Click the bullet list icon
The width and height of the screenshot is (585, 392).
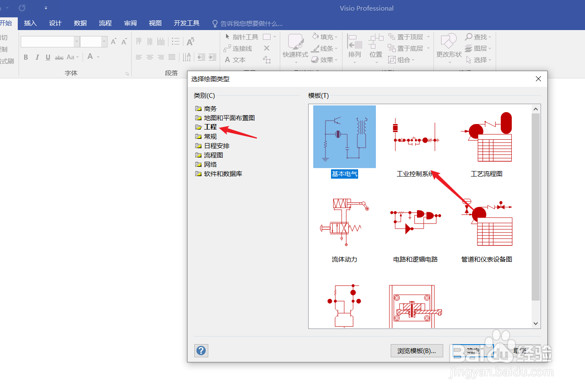176,41
